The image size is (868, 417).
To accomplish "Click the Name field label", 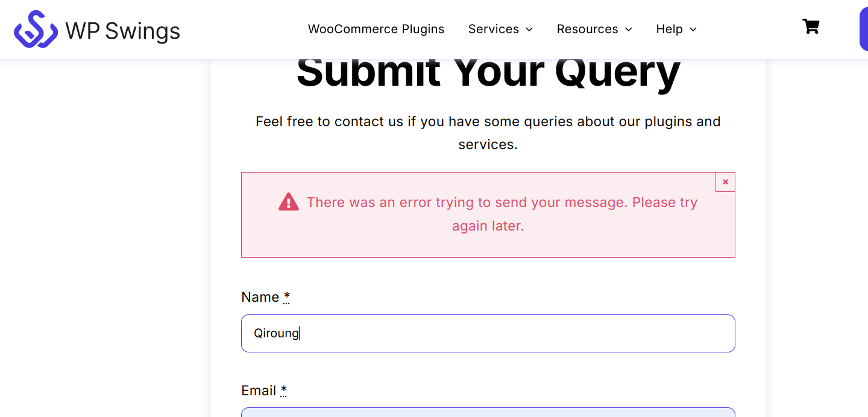I will click(x=260, y=297).
